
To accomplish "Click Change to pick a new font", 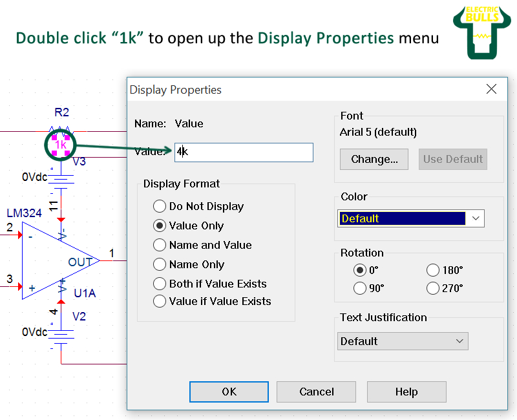I will pos(374,159).
